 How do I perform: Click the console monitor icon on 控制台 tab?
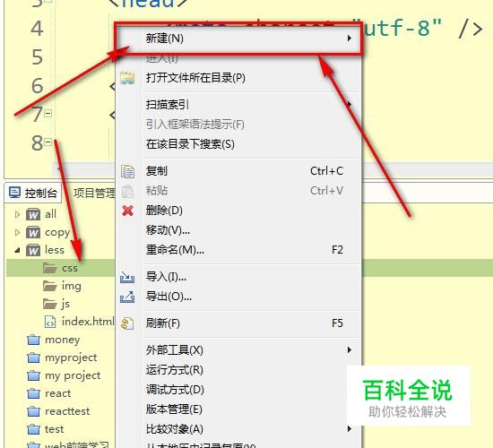pos(14,193)
